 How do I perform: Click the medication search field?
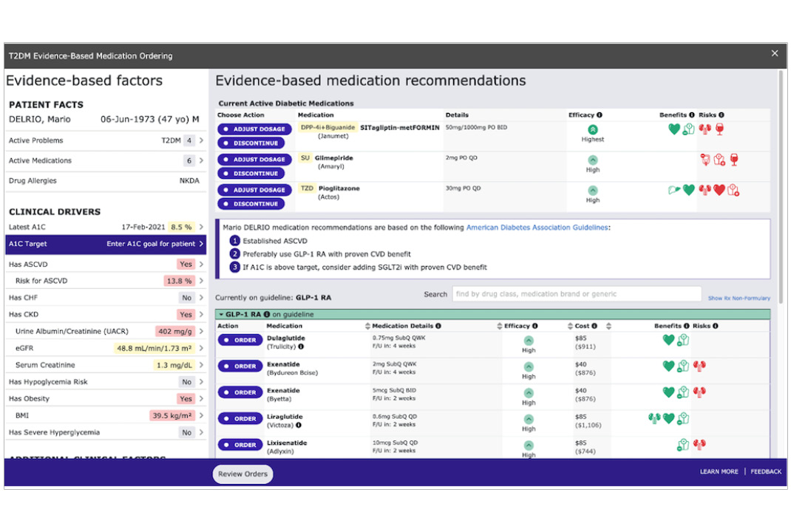point(576,294)
